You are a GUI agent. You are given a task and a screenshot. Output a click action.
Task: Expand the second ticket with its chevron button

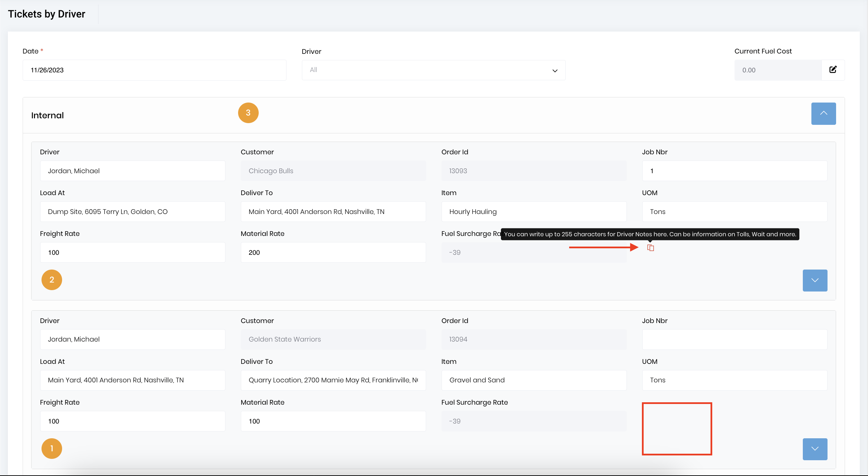(815, 449)
